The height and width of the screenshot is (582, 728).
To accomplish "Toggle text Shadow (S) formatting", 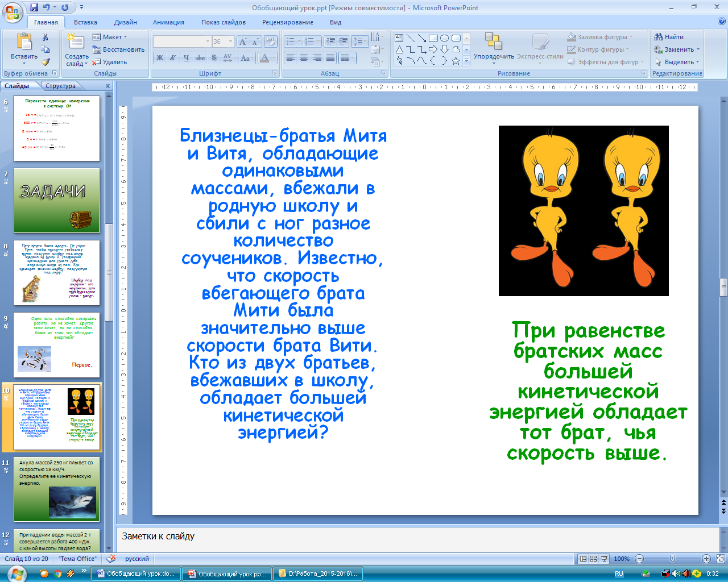I will (x=214, y=57).
